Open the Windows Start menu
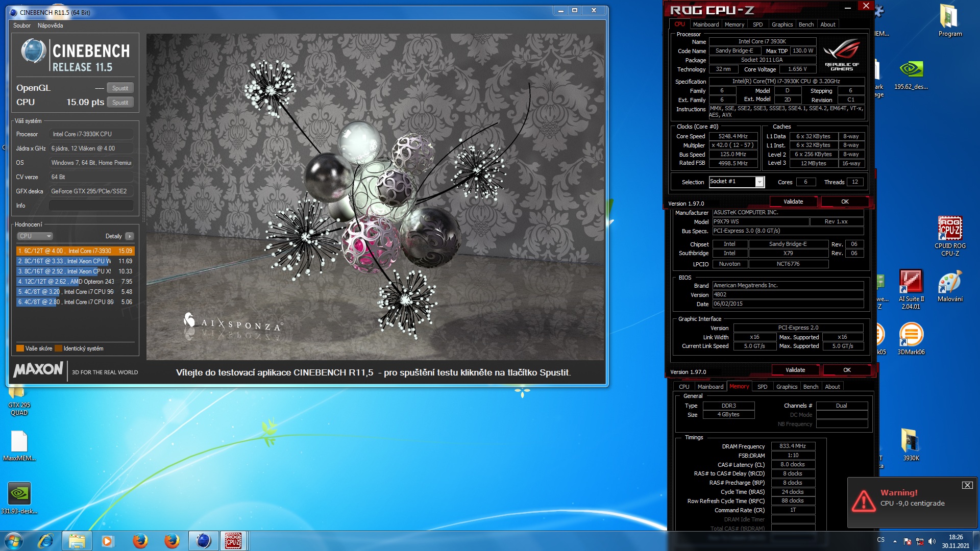This screenshot has width=980, height=551. [13, 541]
